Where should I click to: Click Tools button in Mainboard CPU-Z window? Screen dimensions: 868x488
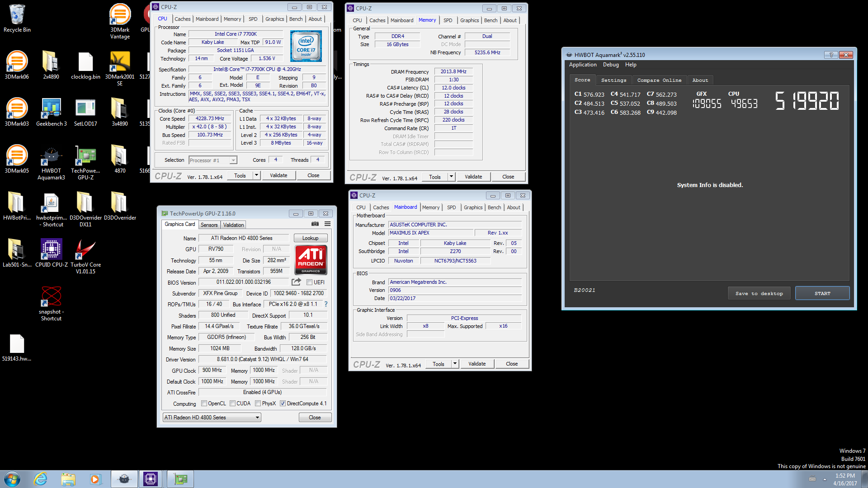click(x=439, y=364)
